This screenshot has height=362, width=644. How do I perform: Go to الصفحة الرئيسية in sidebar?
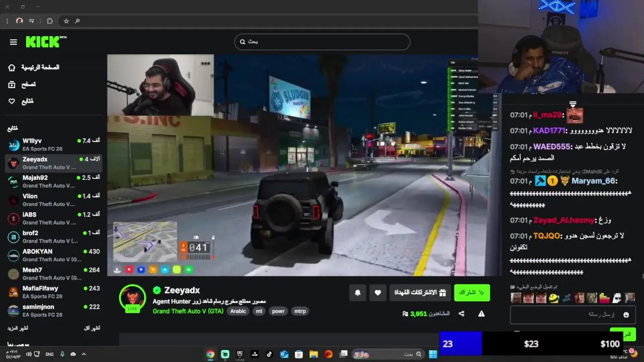coord(34,67)
